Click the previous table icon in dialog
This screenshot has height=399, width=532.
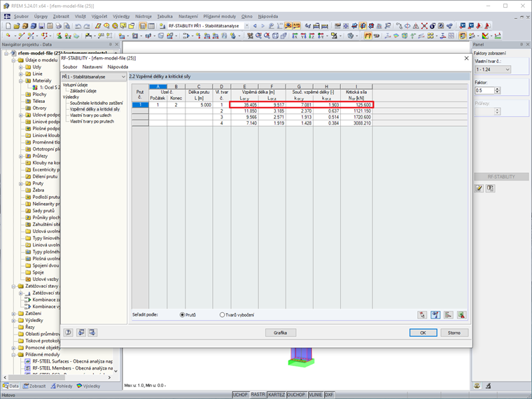click(80, 332)
